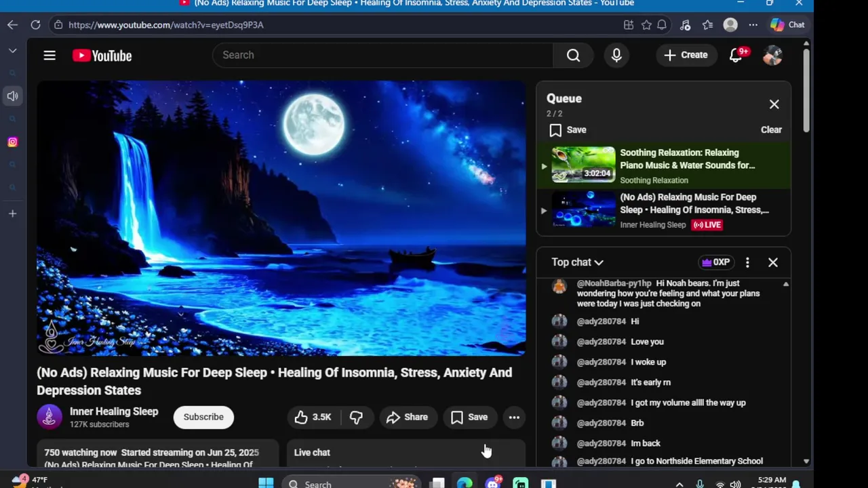Open more actions menu beside Save

514,417
